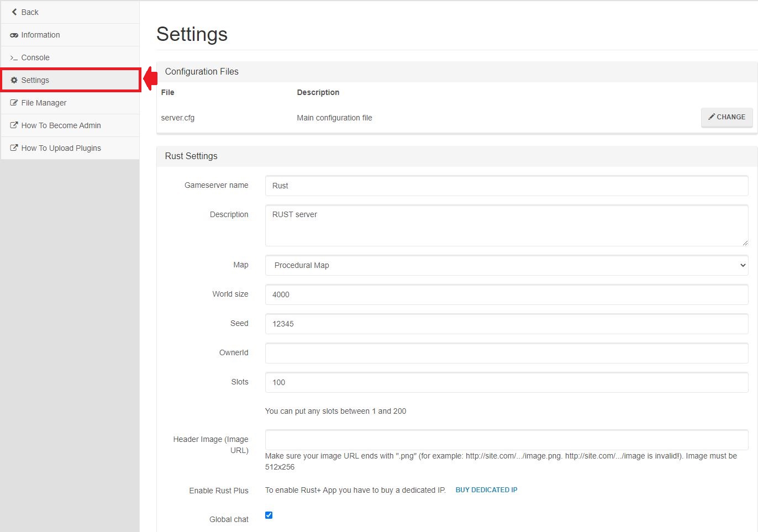Viewport: 758px width, 532px height.
Task: Click into the Slots field
Action: click(x=507, y=382)
